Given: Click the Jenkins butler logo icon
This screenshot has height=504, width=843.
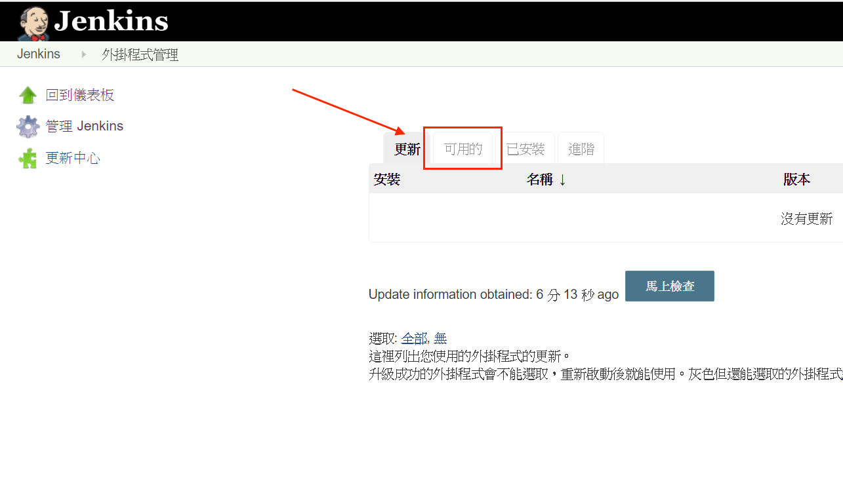Looking at the screenshot, I should (x=33, y=23).
